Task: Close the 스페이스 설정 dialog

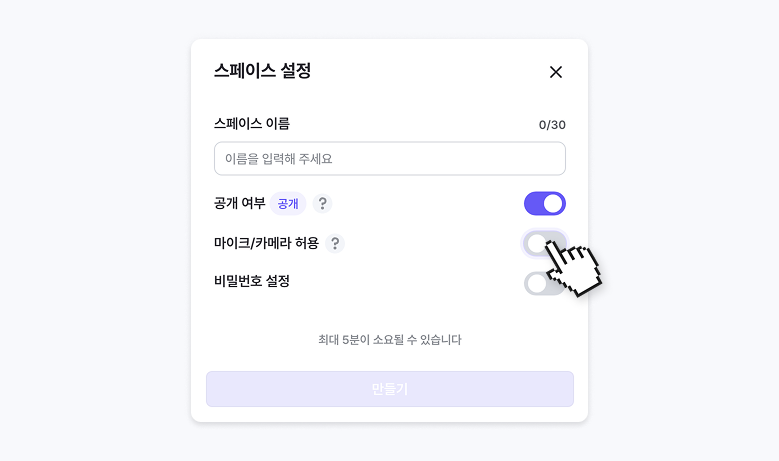Action: pos(556,72)
